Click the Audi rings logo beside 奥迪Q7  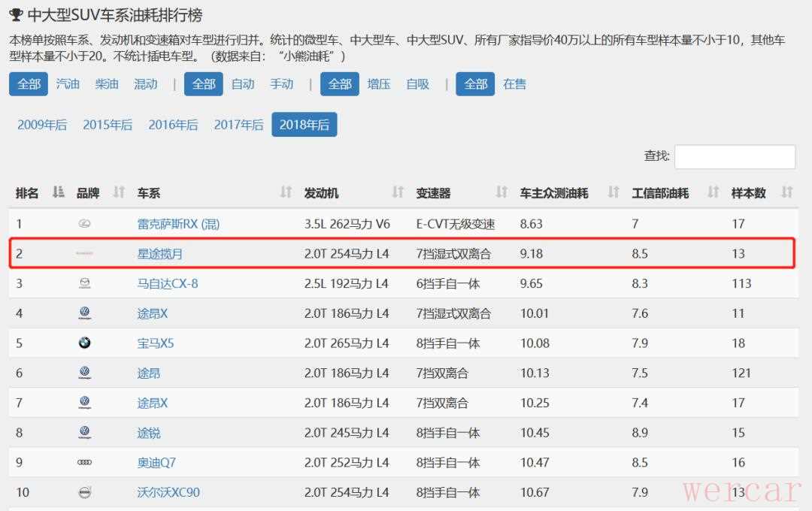click(84, 462)
